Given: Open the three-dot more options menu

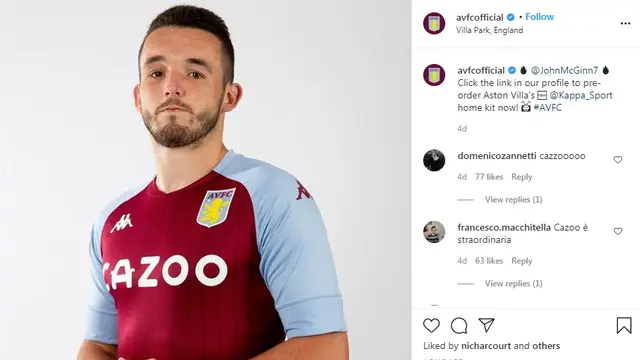Looking at the screenshot, I should (625, 23).
